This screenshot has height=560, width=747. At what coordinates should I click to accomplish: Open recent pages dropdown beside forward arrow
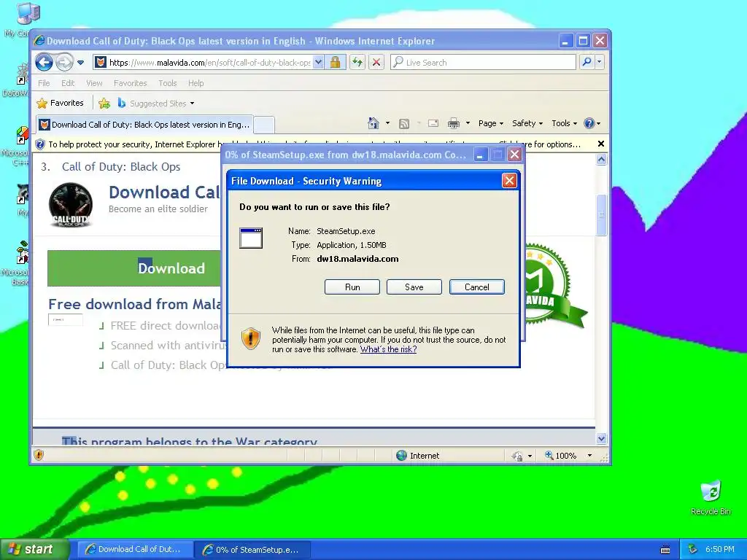coord(80,63)
